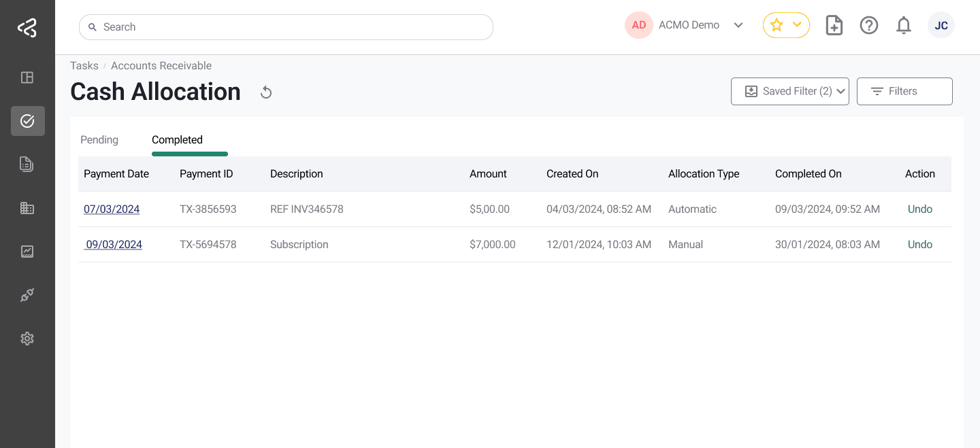The width and height of the screenshot is (980, 448).
Task: Open Settings using the gear icon
Action: click(27, 338)
